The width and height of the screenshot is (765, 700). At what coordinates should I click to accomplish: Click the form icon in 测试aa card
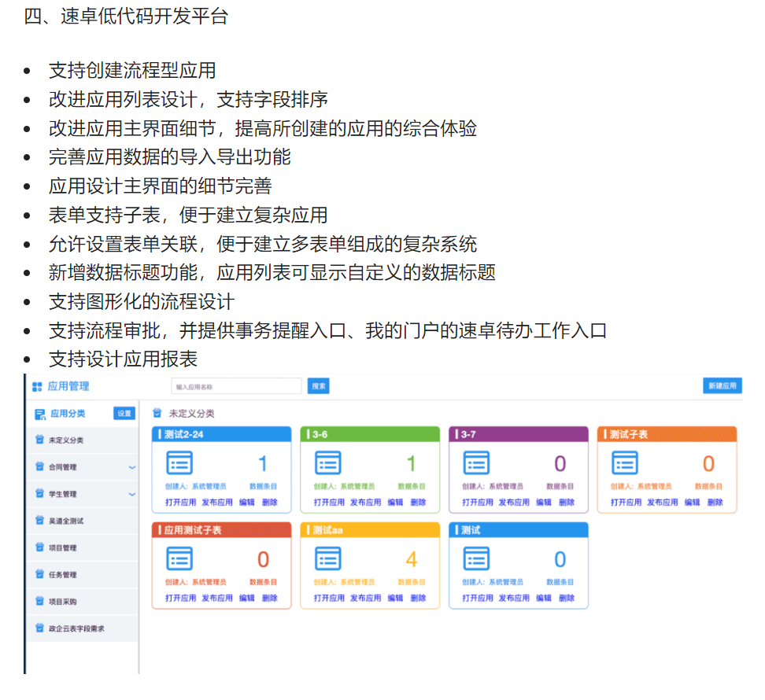point(327,558)
